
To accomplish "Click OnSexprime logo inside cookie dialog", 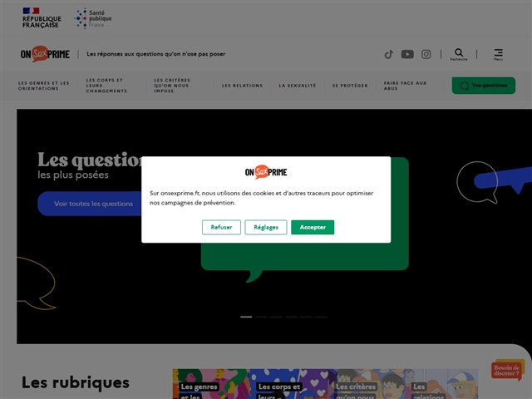I will click(266, 172).
